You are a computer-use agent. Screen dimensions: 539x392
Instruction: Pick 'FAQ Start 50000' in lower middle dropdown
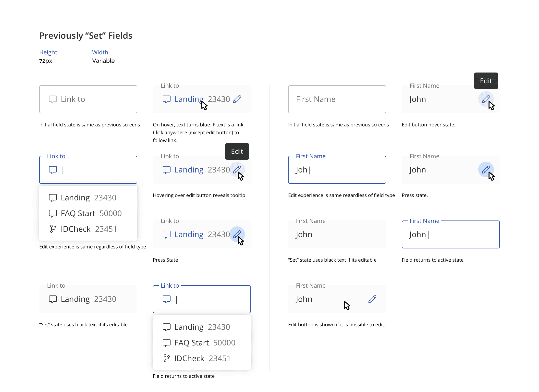(x=205, y=343)
